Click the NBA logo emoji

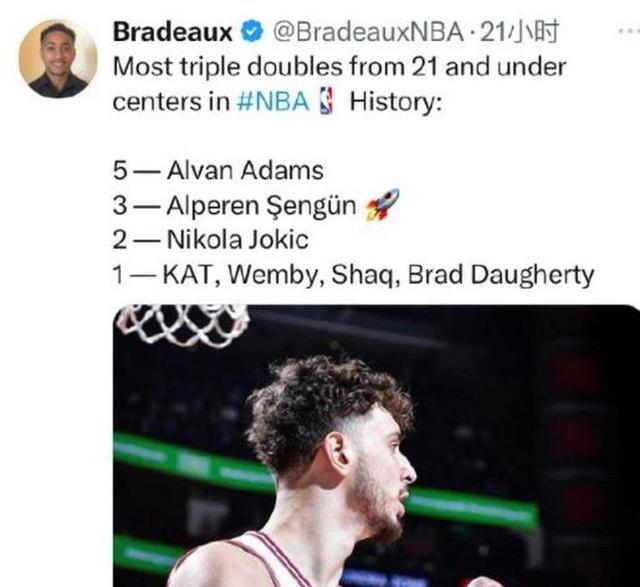pos(327,100)
